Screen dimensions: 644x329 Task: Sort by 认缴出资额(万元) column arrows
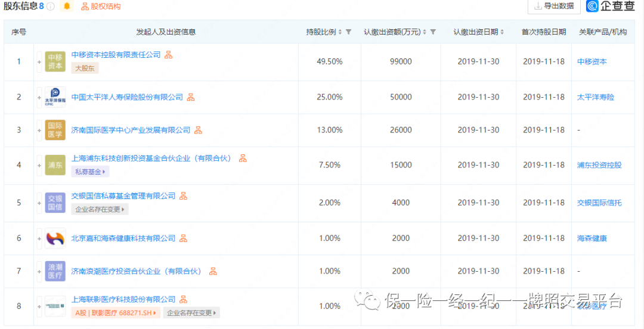coord(425,32)
